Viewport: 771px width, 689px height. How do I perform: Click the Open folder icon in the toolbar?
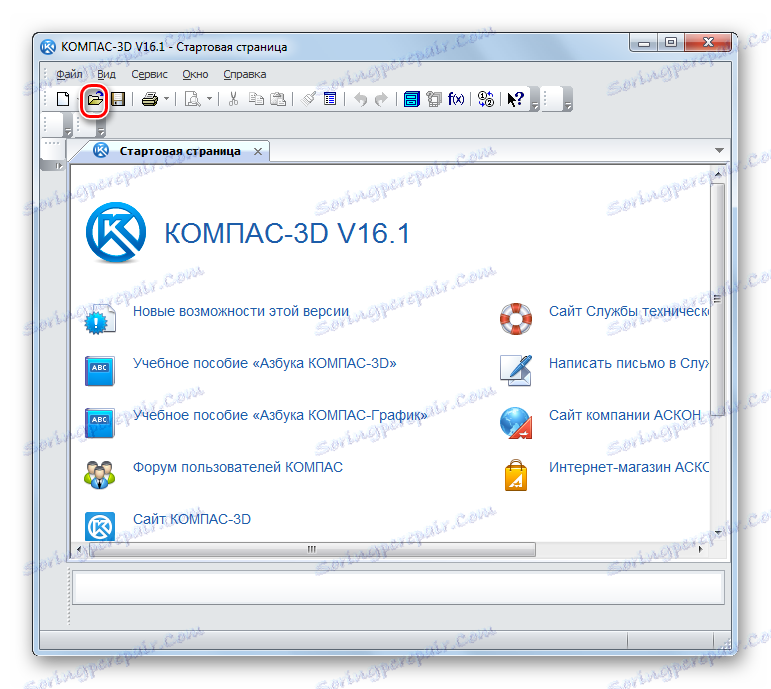(x=95, y=100)
